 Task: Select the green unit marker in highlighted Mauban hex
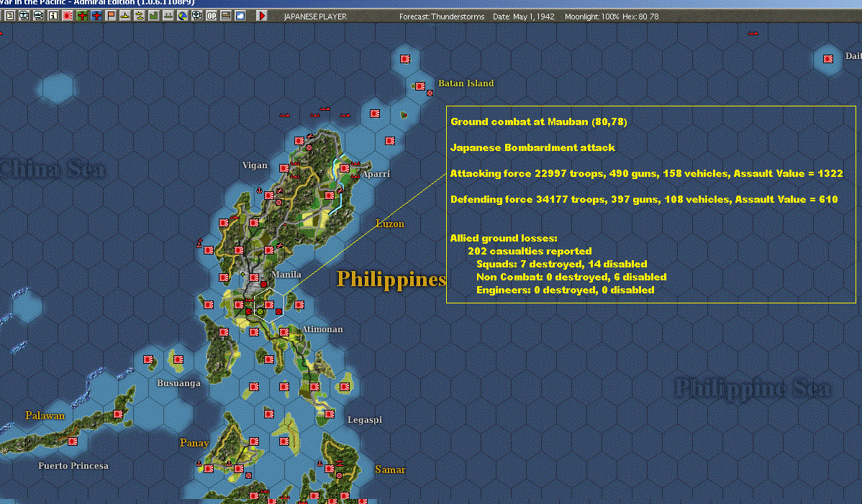(260, 312)
